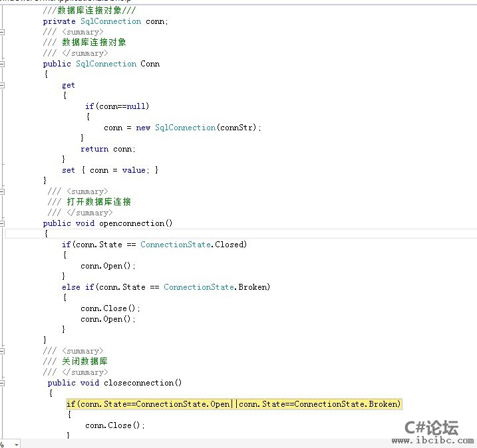Collapse the get accessor block

pyautogui.click(x=3, y=85)
